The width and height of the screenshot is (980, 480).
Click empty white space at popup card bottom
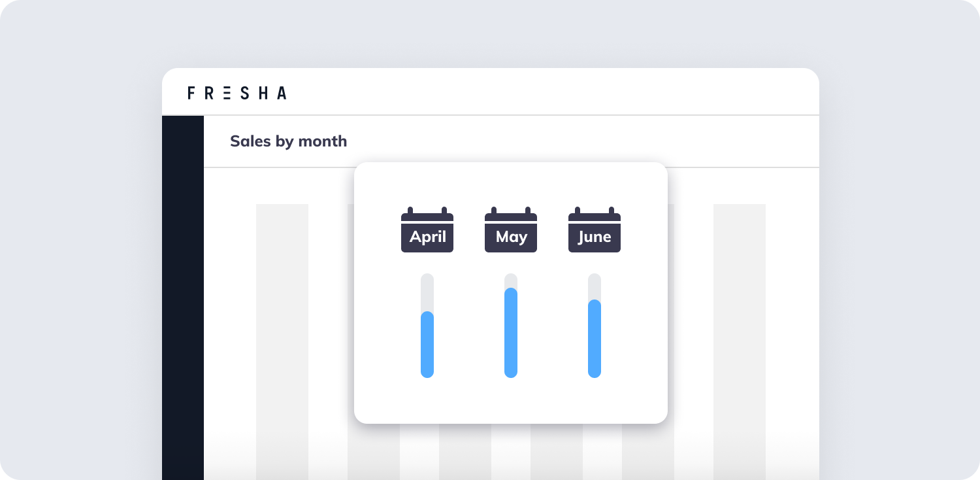[511, 401]
